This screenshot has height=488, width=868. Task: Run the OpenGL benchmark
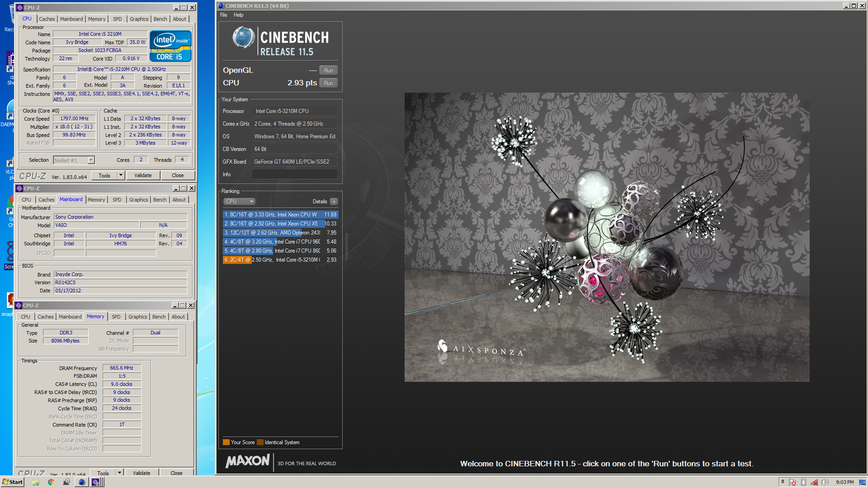(329, 70)
